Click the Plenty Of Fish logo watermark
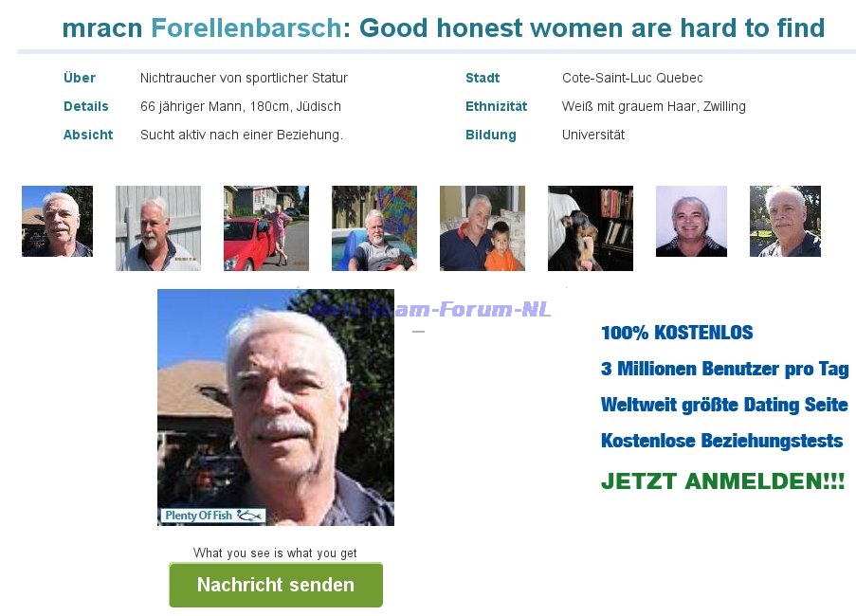856x616 pixels. (213, 516)
